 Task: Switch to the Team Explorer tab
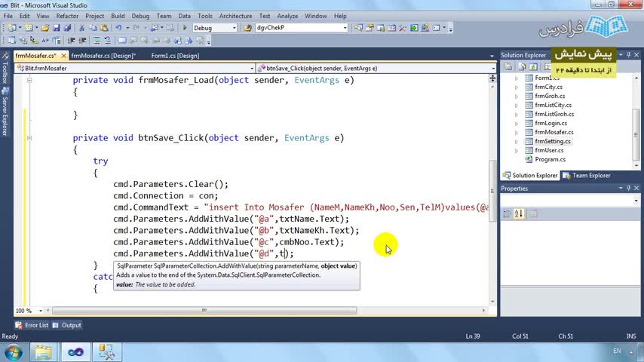(x=587, y=176)
